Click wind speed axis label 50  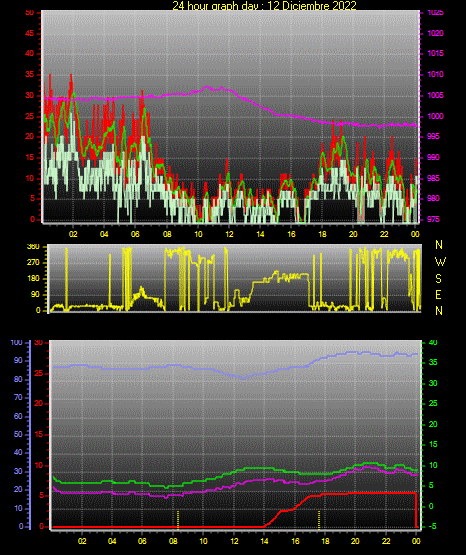pyautogui.click(x=30, y=12)
